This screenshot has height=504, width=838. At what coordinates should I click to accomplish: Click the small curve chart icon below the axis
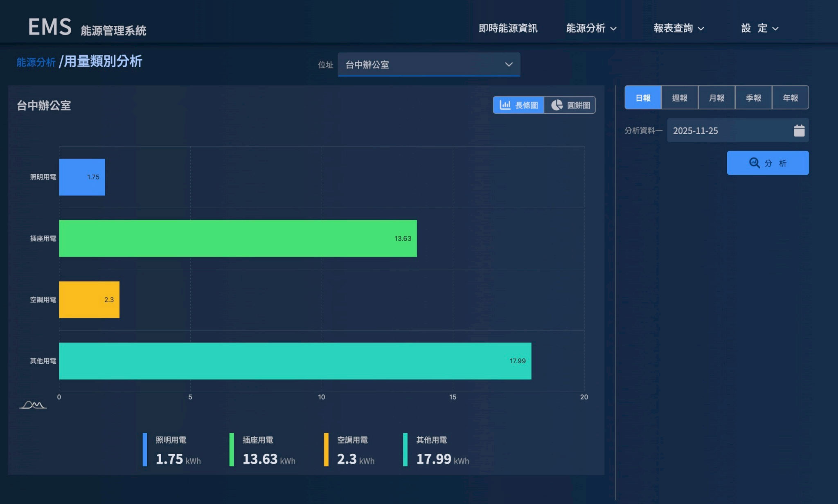[33, 405]
